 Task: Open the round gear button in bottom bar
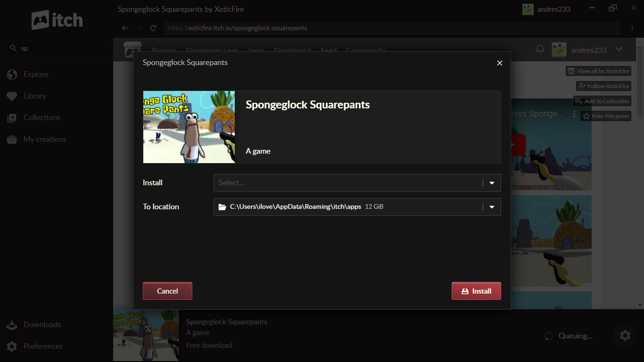click(625, 336)
